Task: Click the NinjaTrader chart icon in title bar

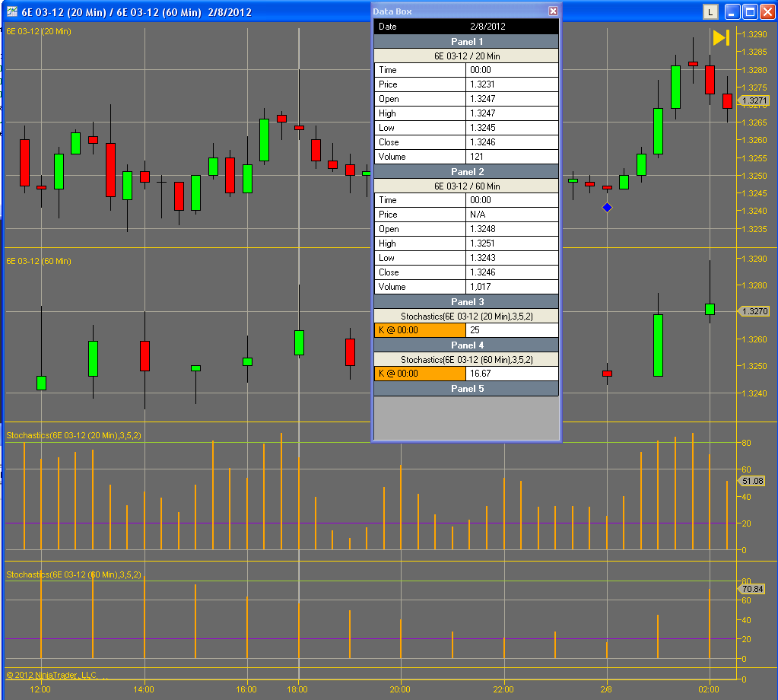Action: click(x=12, y=11)
